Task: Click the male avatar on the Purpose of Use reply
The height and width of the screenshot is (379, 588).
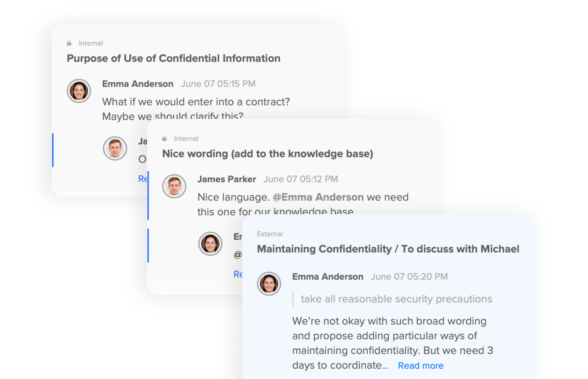Action: coord(115,148)
